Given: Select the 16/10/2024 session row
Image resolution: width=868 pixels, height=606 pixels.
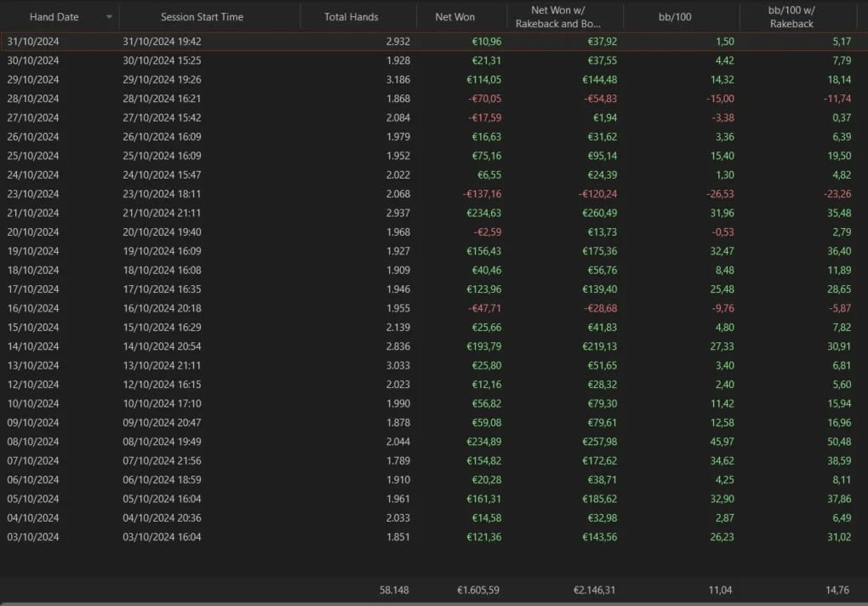Looking at the screenshot, I should coord(340,308).
